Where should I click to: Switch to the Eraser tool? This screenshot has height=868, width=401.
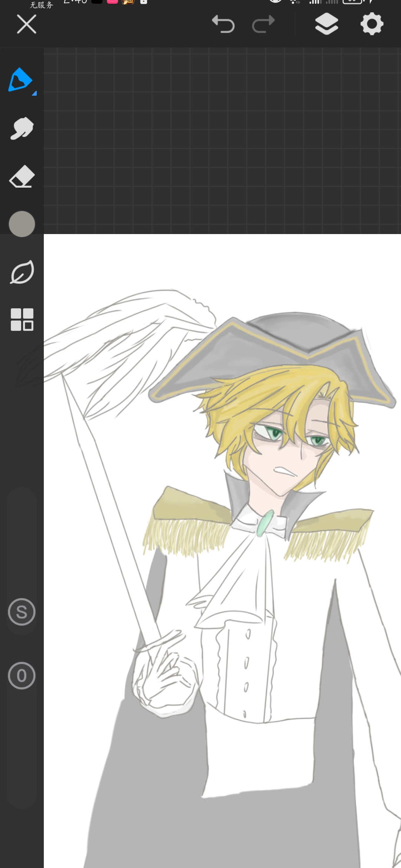tap(22, 176)
